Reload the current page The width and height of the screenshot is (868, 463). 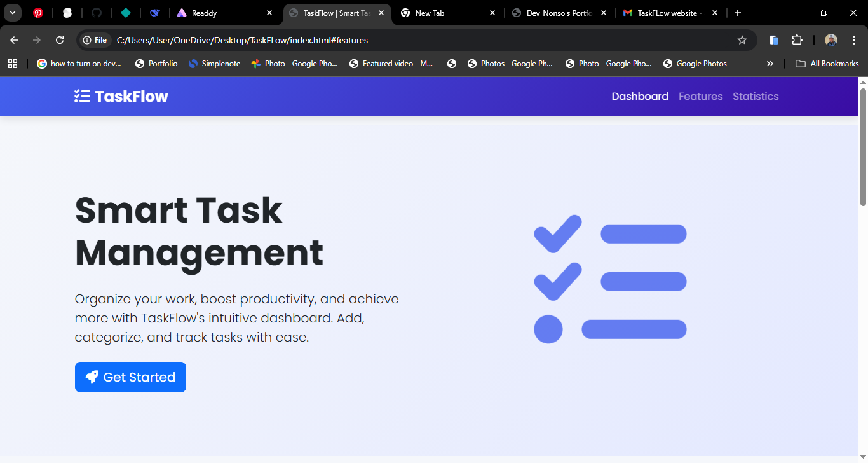[x=60, y=39]
